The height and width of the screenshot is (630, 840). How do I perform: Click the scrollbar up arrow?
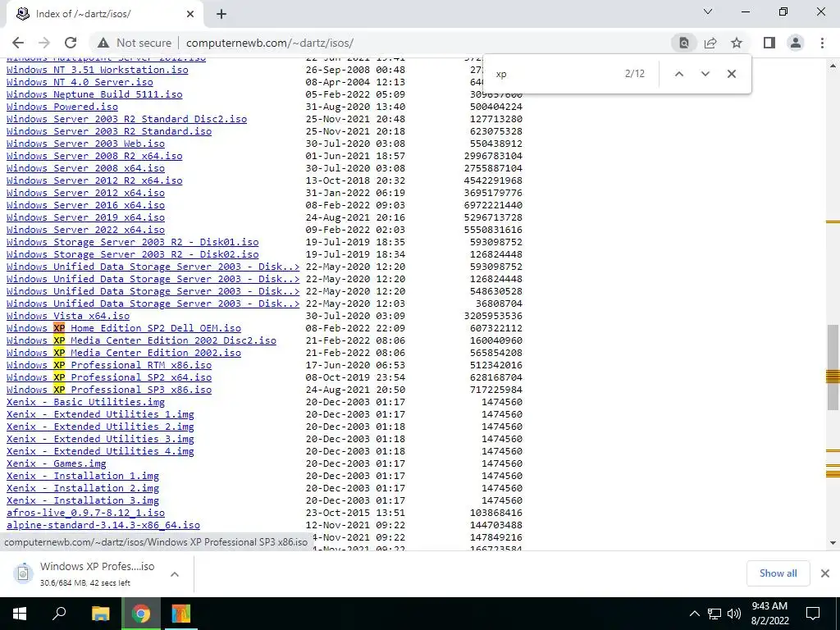pyautogui.click(x=832, y=66)
